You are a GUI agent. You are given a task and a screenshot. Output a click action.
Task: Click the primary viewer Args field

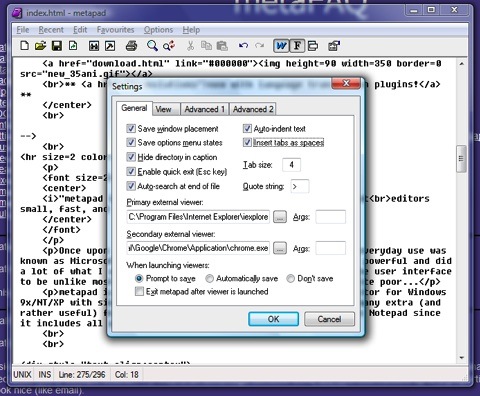(x=330, y=217)
